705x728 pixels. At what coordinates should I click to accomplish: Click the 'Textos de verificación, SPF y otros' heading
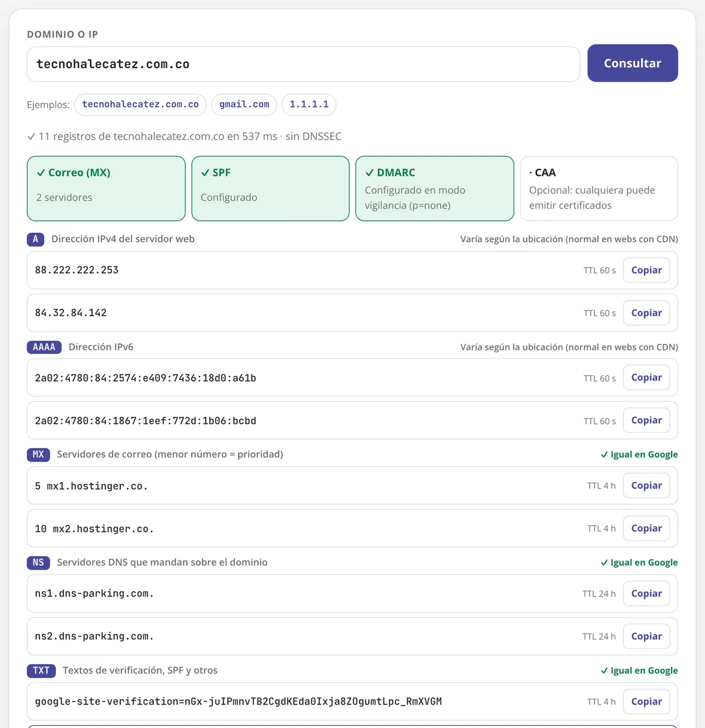pos(140,670)
